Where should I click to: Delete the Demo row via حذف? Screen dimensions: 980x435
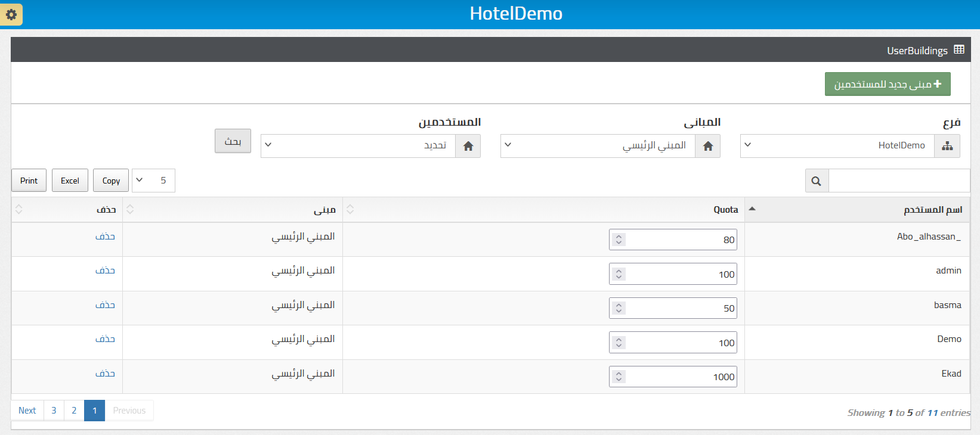click(x=105, y=339)
